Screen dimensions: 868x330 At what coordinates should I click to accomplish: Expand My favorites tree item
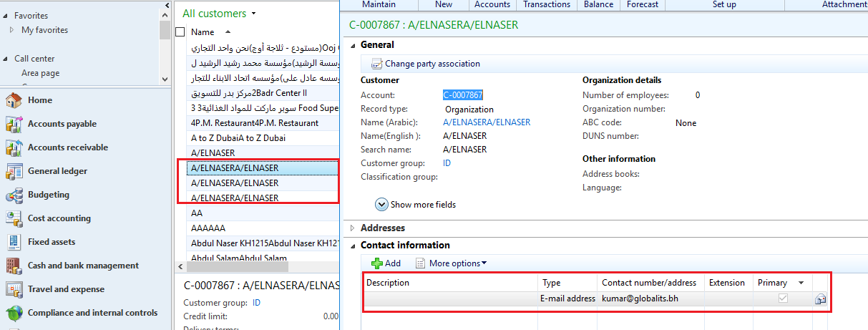coord(12,30)
